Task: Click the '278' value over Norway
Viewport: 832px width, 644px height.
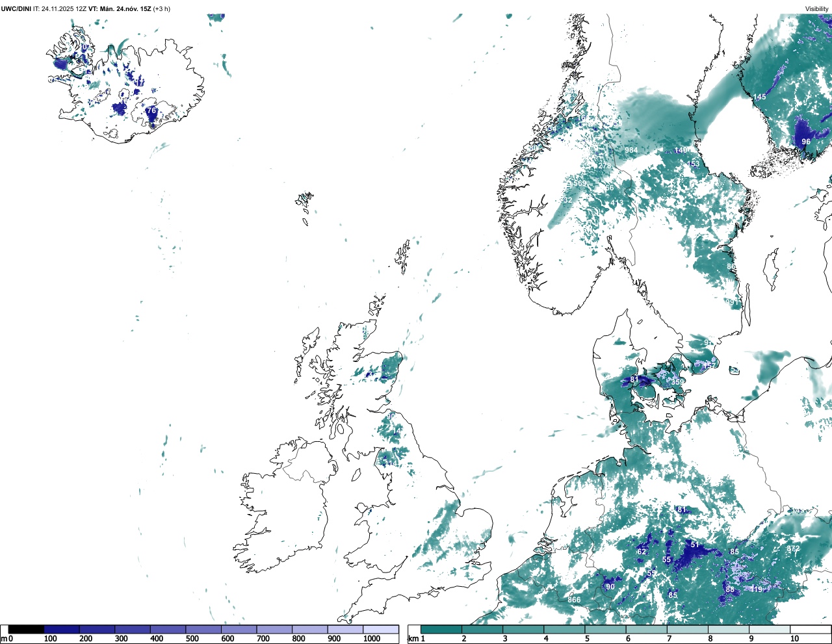Action: click(x=605, y=166)
